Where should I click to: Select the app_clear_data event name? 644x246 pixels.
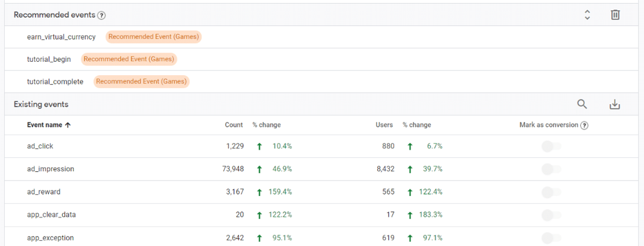point(52,215)
